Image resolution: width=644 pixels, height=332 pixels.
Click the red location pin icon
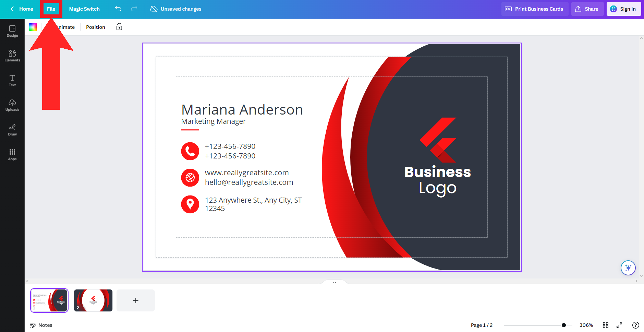tap(190, 204)
